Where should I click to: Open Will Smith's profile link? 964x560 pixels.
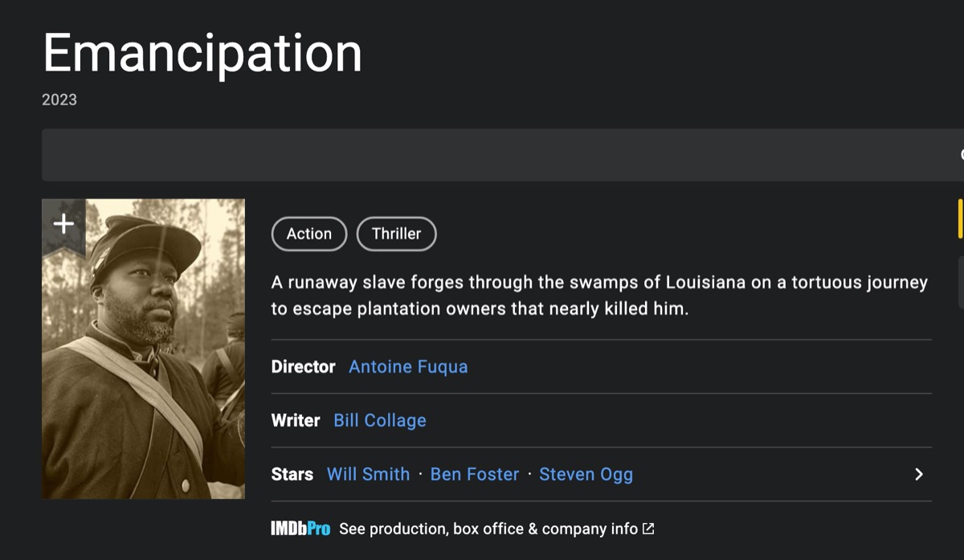click(x=368, y=474)
